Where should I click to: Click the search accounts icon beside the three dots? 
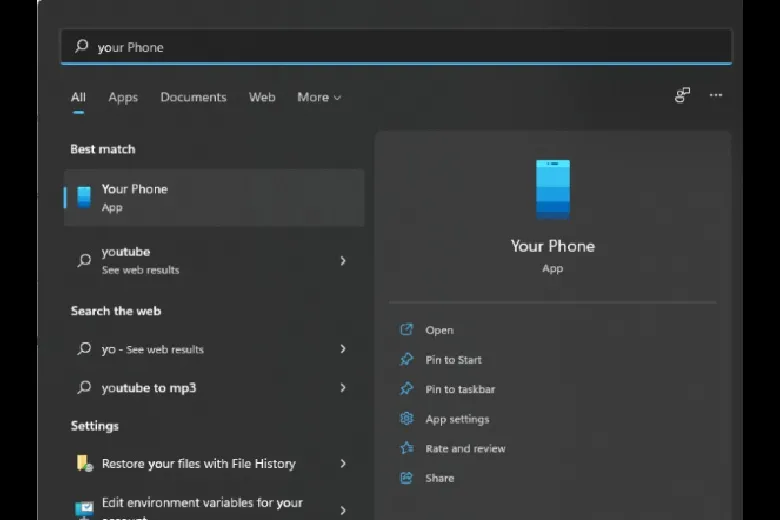(x=682, y=95)
